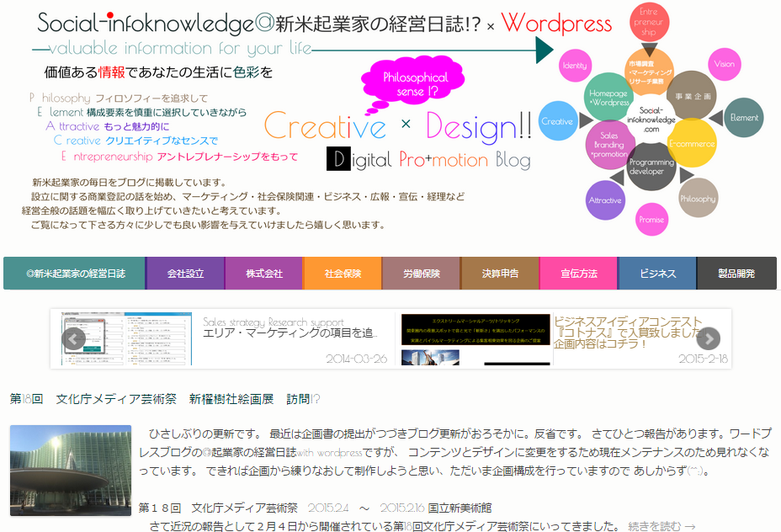The width and height of the screenshot is (781, 532).
Task: Open the ＠新米起業家の経営日誌 menu tab
Action: (74, 273)
